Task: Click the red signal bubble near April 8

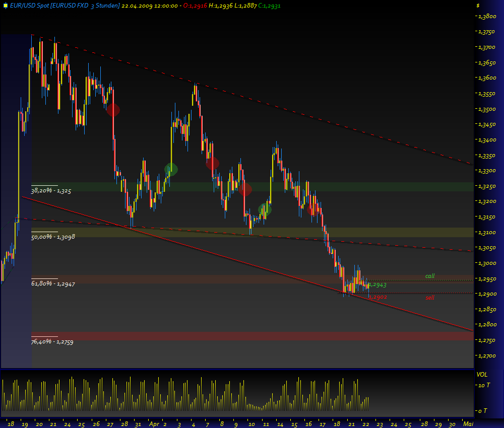Action: (212, 163)
